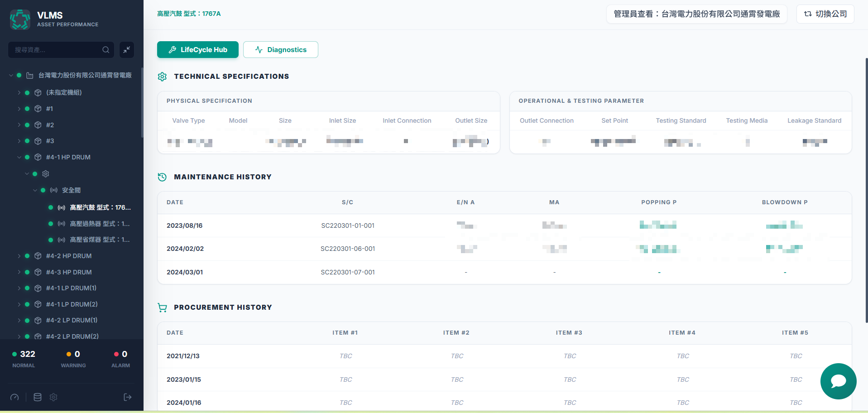Image resolution: width=868 pixels, height=413 pixels.
Task: Click the sensor icon beside 高壓省煤器
Action: pyautogui.click(x=62, y=240)
